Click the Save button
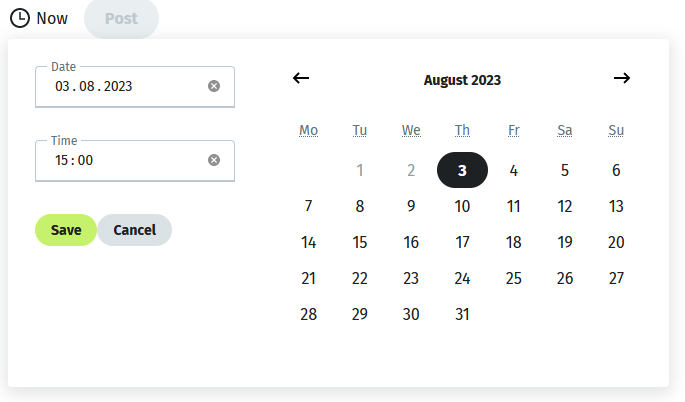The width and height of the screenshot is (685, 402). (x=66, y=230)
